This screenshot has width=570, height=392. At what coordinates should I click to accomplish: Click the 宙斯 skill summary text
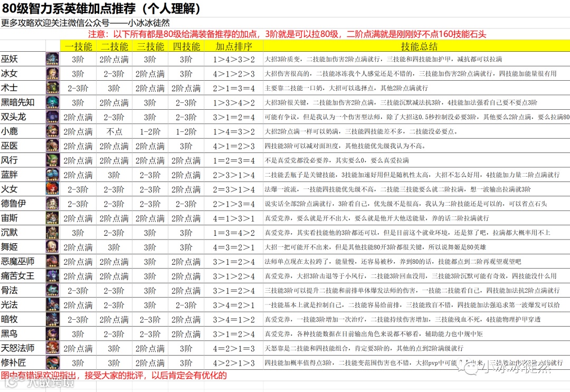pyautogui.click(x=377, y=218)
